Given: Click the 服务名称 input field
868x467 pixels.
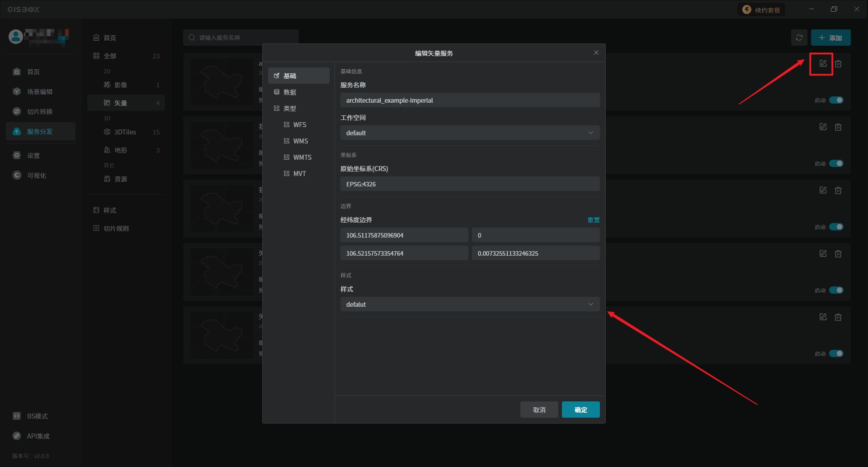Looking at the screenshot, I should (469, 100).
